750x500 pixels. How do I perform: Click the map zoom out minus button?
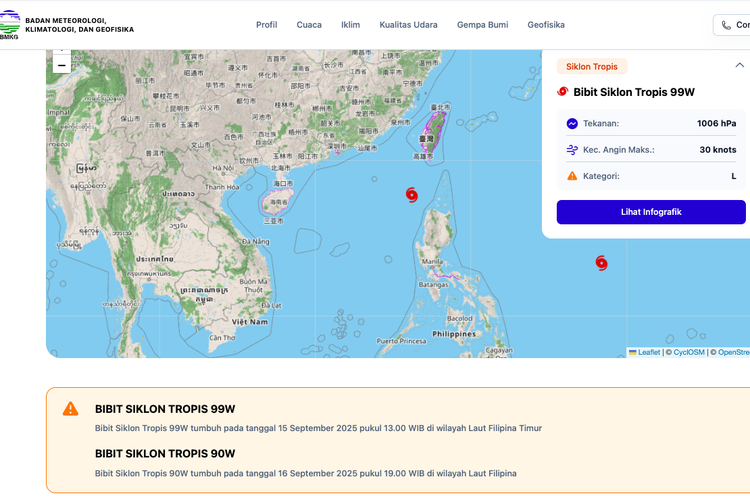[61, 65]
